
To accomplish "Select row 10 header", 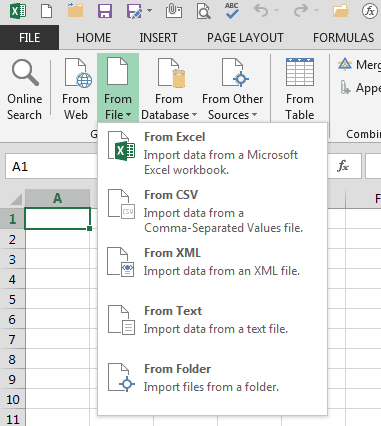I will click(x=12, y=399).
